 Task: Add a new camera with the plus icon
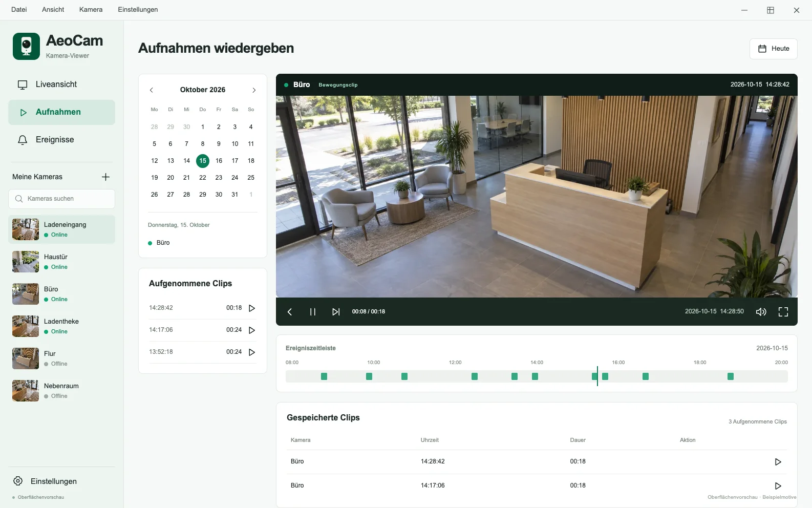[106, 177]
